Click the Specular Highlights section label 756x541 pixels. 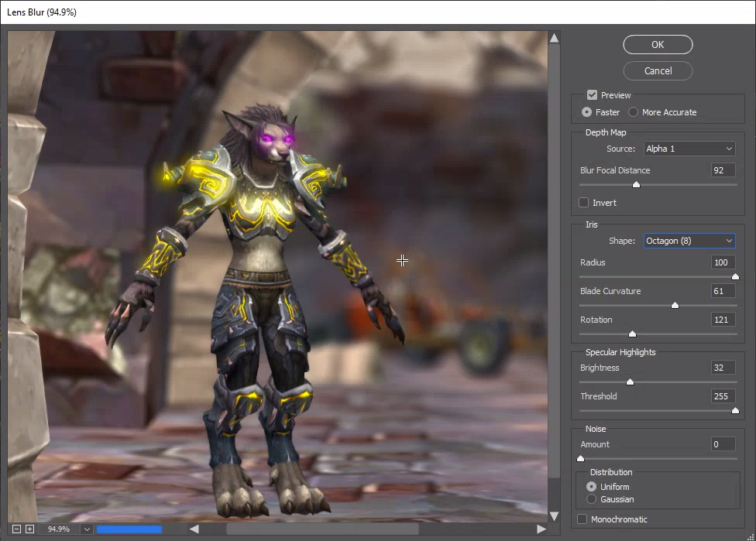620,352
